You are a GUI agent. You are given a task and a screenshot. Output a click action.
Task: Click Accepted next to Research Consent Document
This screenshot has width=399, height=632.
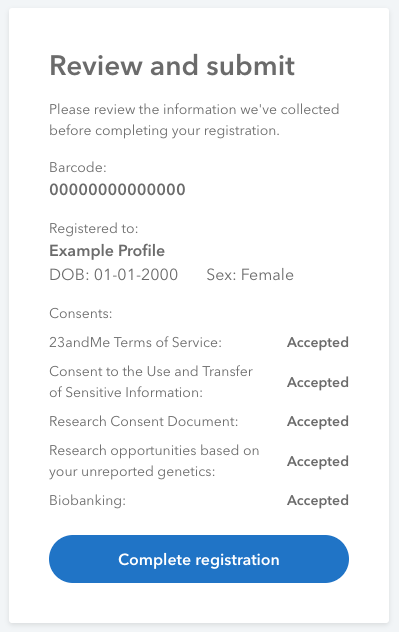318,421
